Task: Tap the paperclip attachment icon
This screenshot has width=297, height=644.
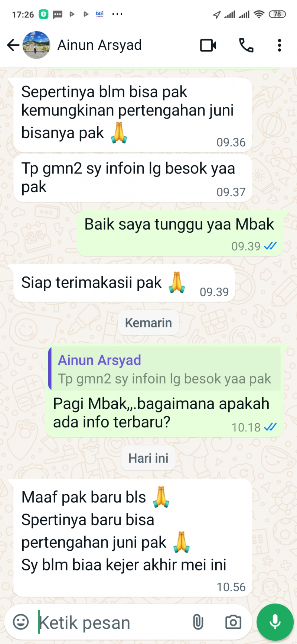Action: click(x=198, y=622)
